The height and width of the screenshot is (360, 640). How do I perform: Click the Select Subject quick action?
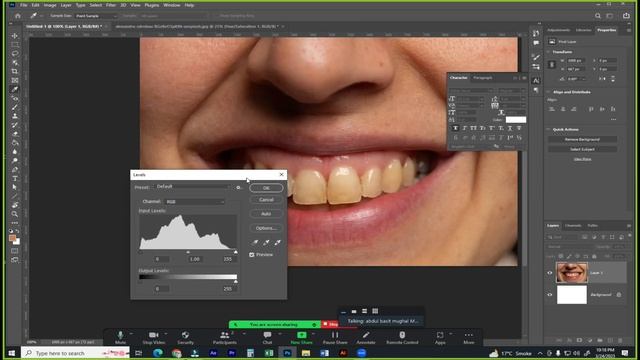tap(582, 149)
